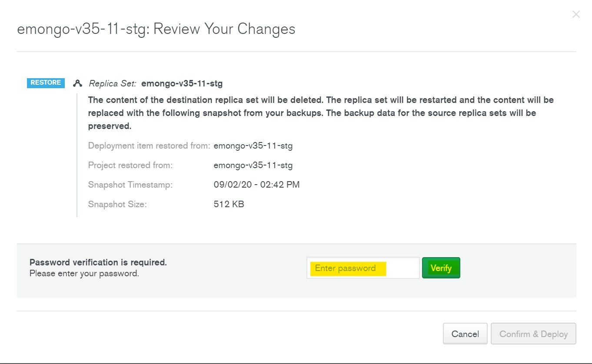Screen dimensions: 592x364
Task: Click the bold content deletion warning paragraph
Action: pos(321,113)
